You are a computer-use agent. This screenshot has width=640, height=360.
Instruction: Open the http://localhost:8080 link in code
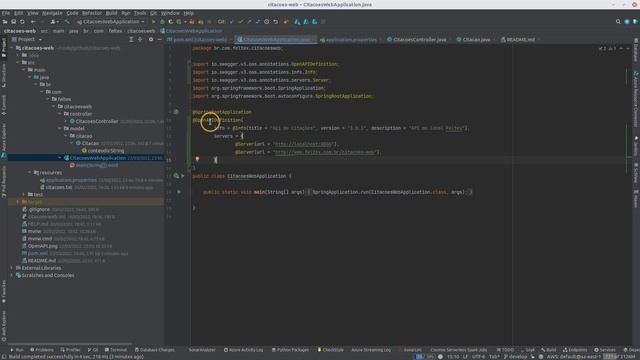point(303,144)
